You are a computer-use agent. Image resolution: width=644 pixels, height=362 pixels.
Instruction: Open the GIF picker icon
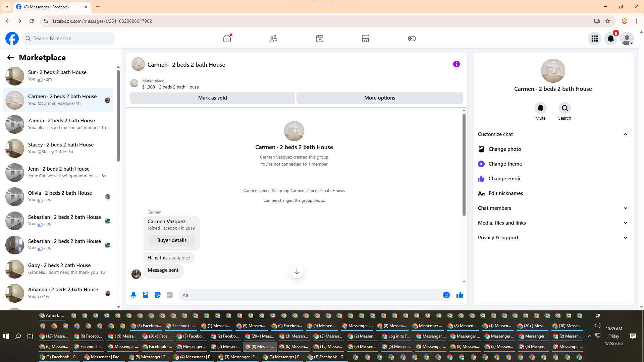tap(170, 295)
